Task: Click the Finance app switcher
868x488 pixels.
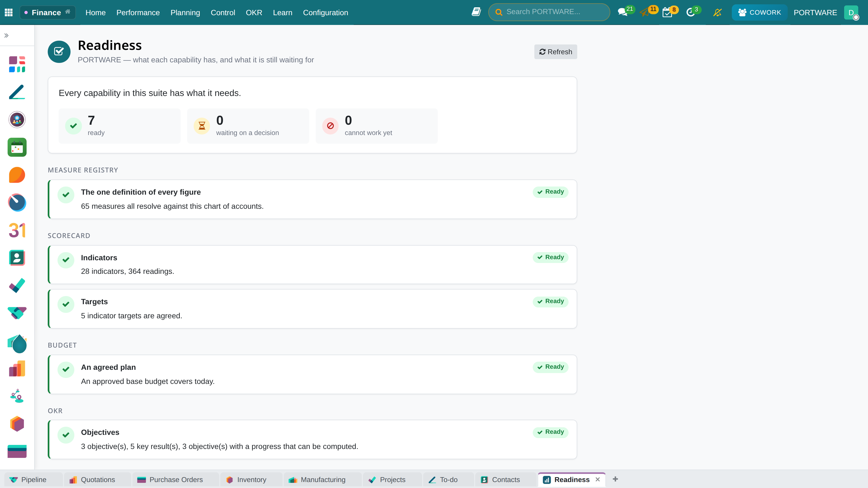Action: [x=47, y=12]
